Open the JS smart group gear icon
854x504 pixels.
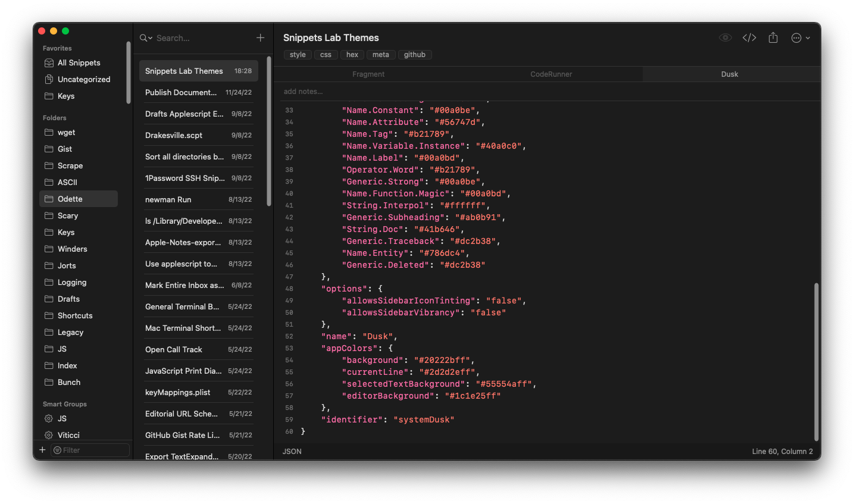(x=49, y=419)
